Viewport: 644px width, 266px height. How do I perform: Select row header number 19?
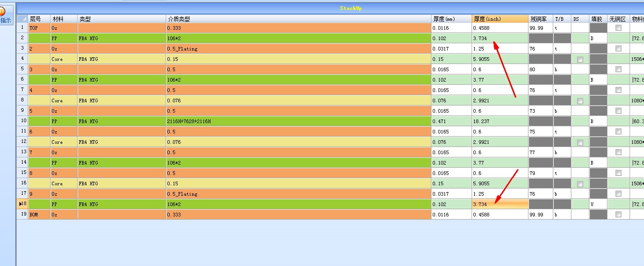coord(23,215)
